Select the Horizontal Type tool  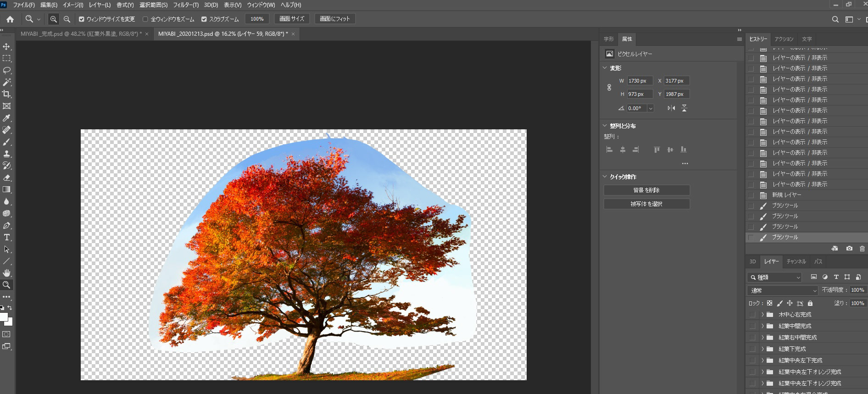coord(6,238)
